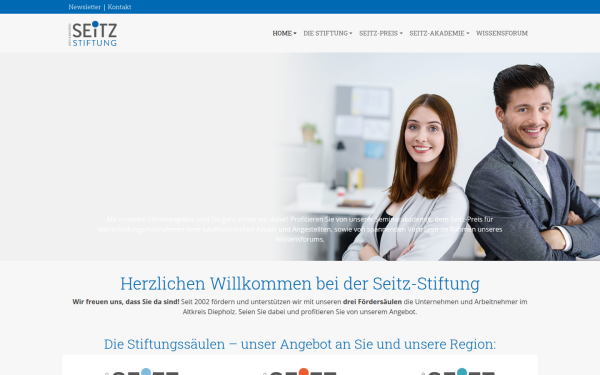Open the Newsletter link in top bar
This screenshot has width=600, height=375.
[x=85, y=7]
